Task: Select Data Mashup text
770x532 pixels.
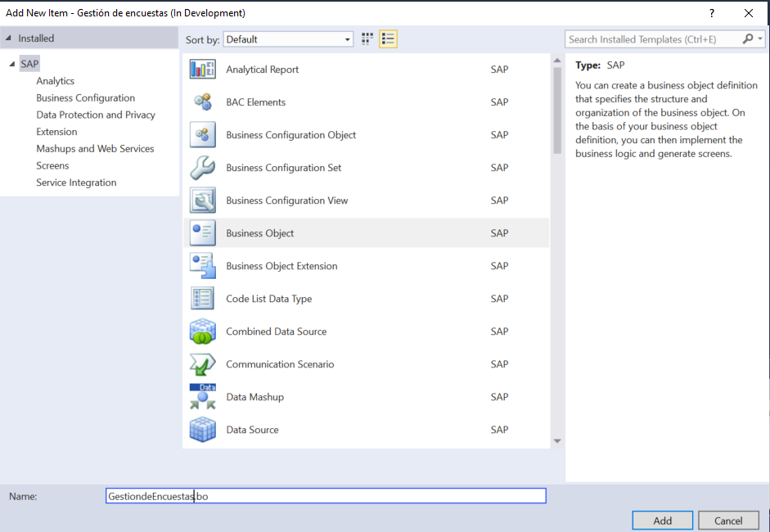Action: tap(254, 397)
